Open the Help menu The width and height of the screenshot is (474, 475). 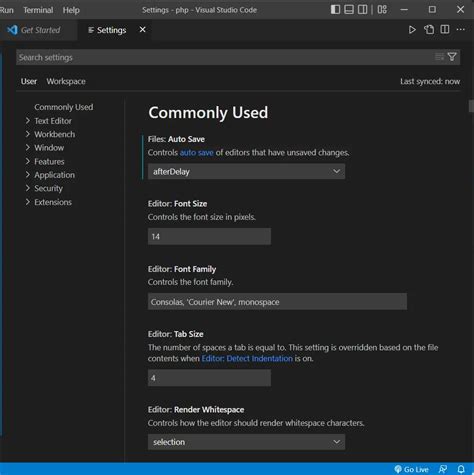point(71,10)
